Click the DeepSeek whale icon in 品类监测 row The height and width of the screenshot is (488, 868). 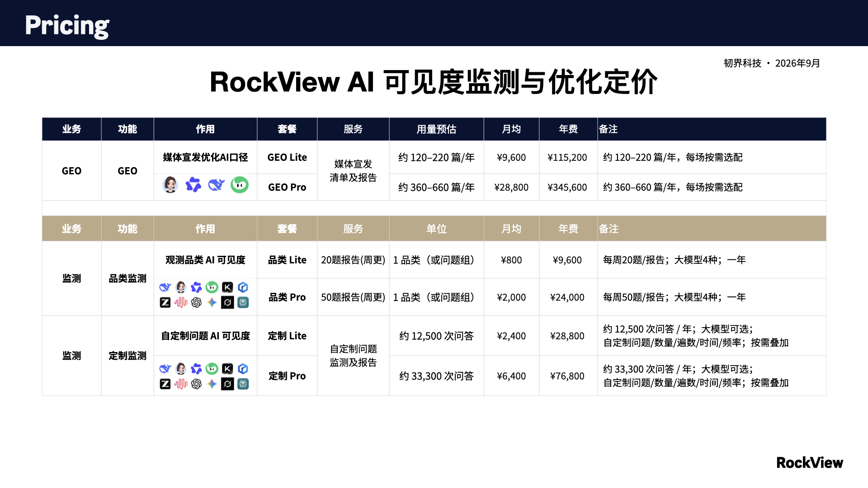(165, 287)
